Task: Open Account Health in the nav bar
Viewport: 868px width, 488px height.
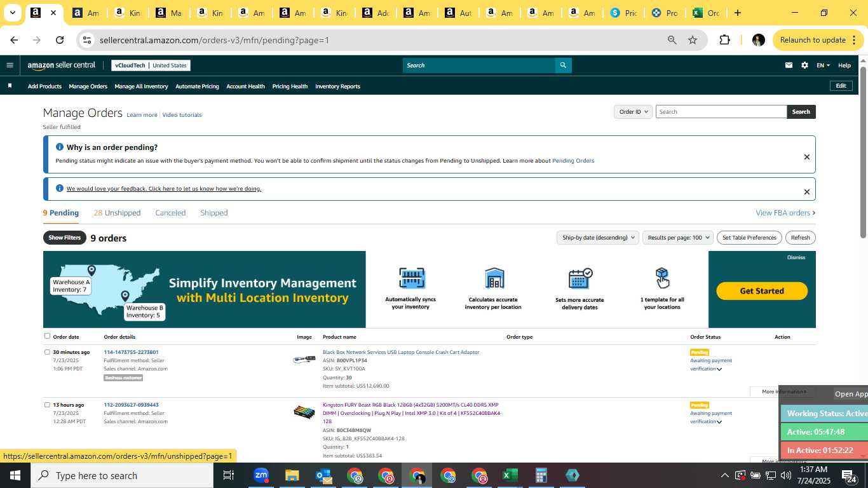Action: point(245,86)
